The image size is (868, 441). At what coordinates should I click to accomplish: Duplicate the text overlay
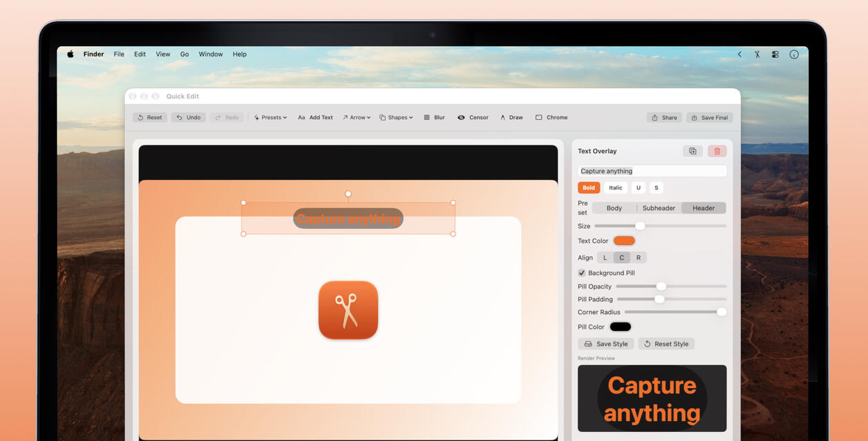[x=693, y=151]
